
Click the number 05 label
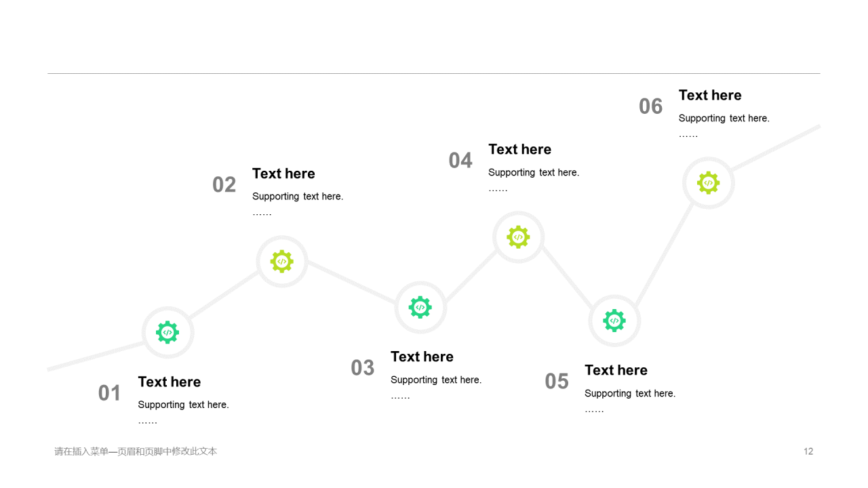pyautogui.click(x=557, y=381)
